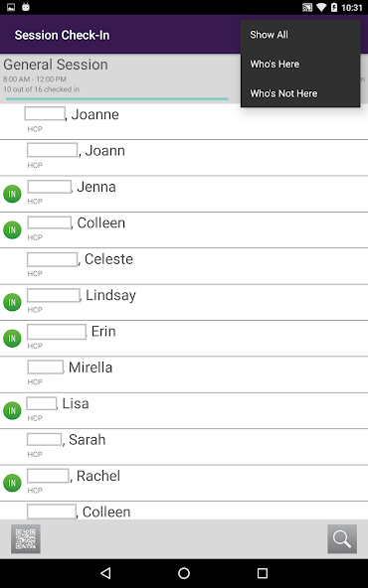Tap the picture notification icon in status bar

pyautogui.click(x=11, y=7)
